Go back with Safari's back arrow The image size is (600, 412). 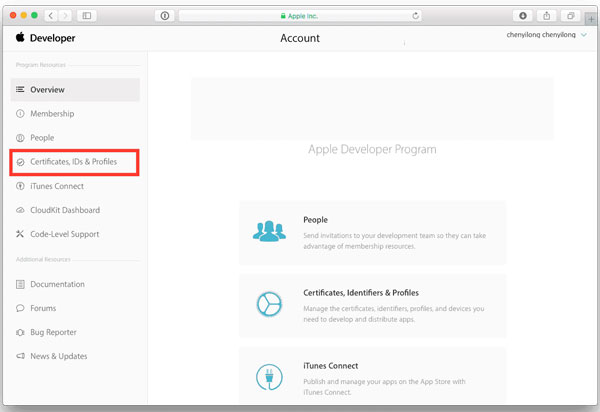point(51,16)
